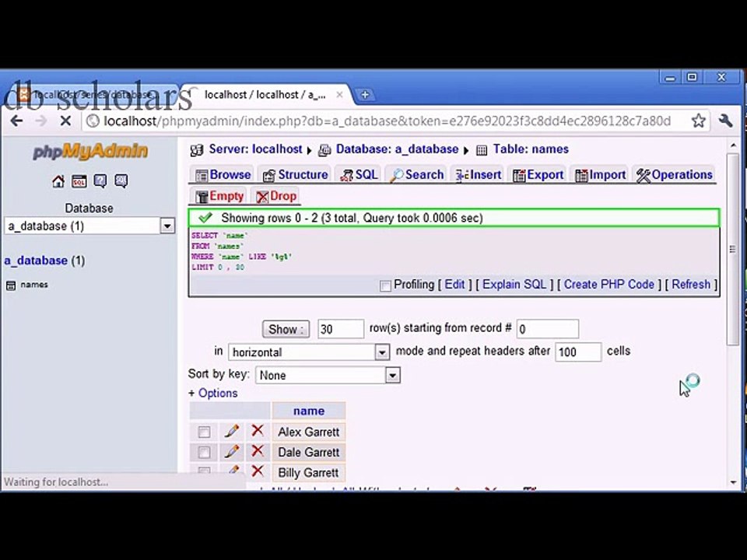Delete the Dale Garrett row

[258, 451]
